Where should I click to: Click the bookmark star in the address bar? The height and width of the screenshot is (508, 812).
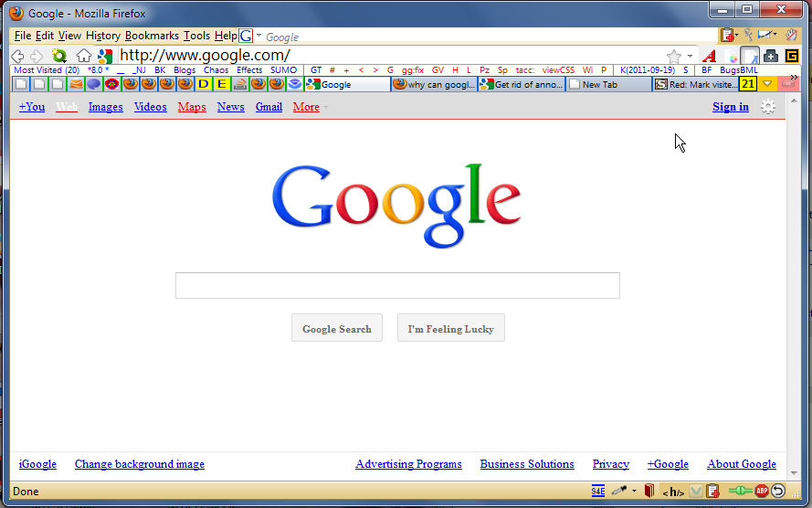click(x=674, y=56)
